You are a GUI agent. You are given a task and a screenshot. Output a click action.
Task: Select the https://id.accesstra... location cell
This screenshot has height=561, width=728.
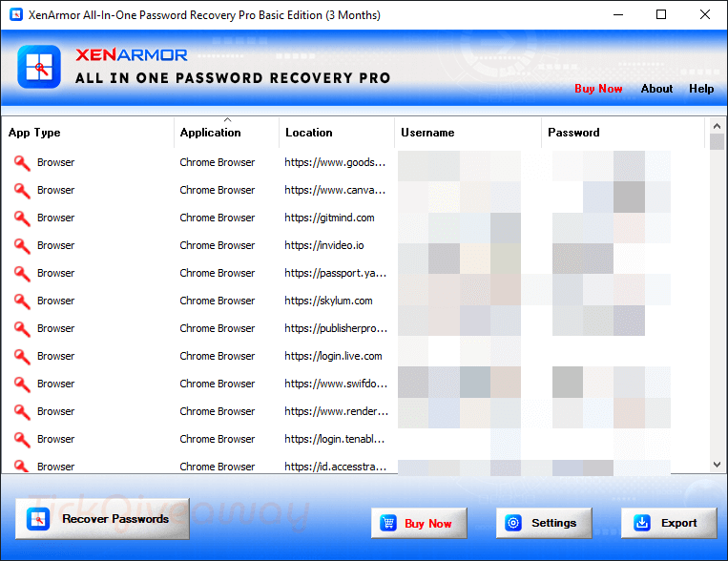click(335, 467)
